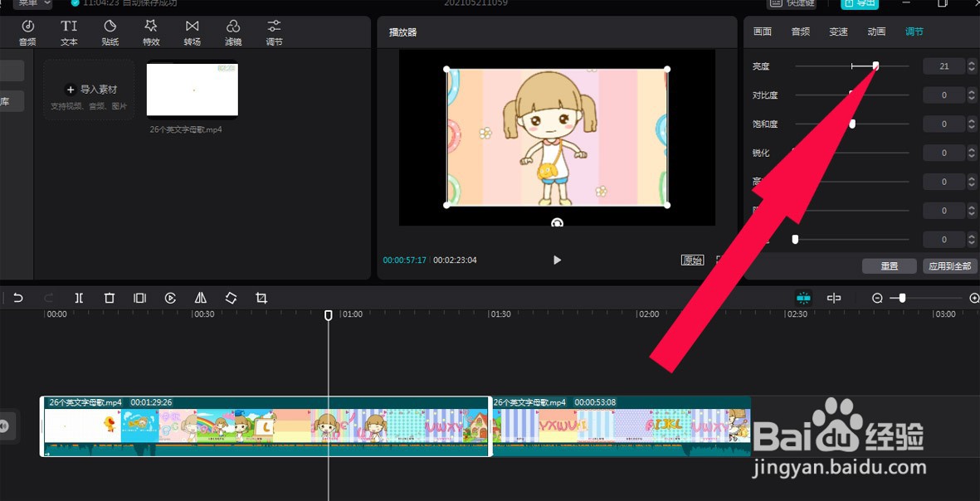Image resolution: width=980 pixels, height=501 pixels.
Task: Reverse the clip with the play-circle icon
Action: tap(170, 299)
